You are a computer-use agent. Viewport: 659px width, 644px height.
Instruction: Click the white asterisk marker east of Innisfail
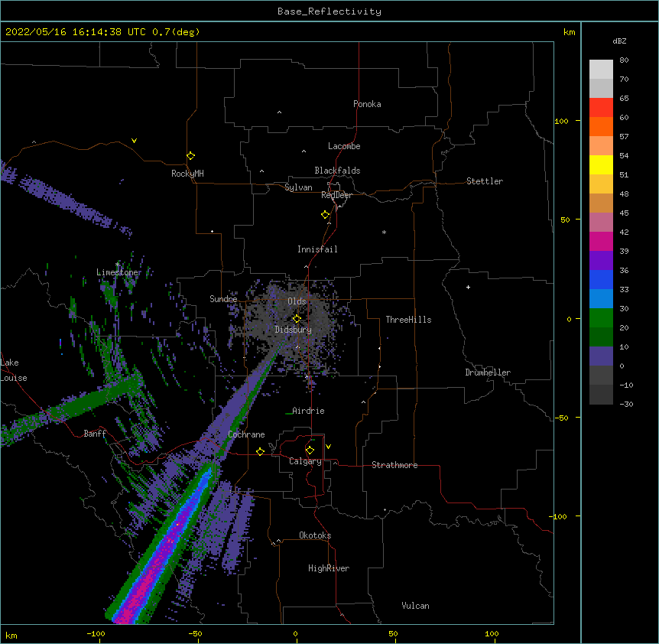pyautogui.click(x=384, y=232)
